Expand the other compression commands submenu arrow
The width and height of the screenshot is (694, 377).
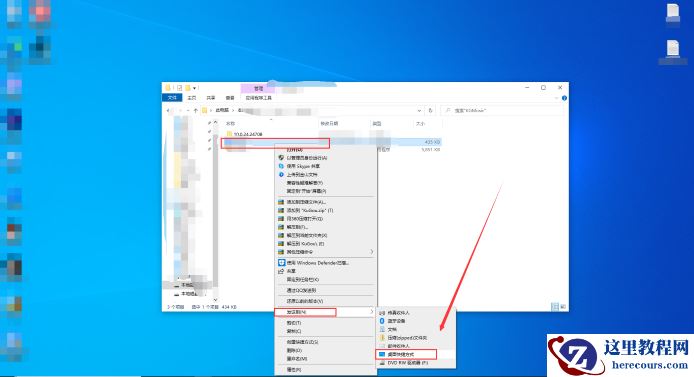pos(371,252)
